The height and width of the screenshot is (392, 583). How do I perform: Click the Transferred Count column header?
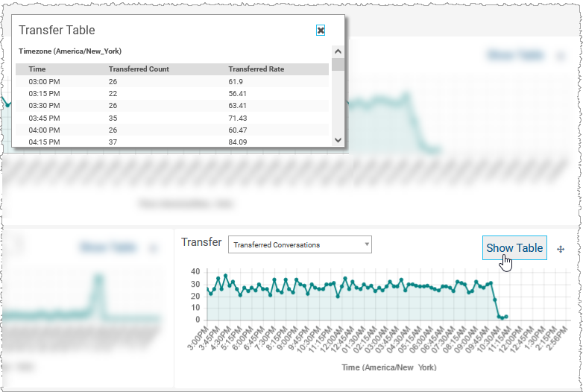(x=139, y=69)
